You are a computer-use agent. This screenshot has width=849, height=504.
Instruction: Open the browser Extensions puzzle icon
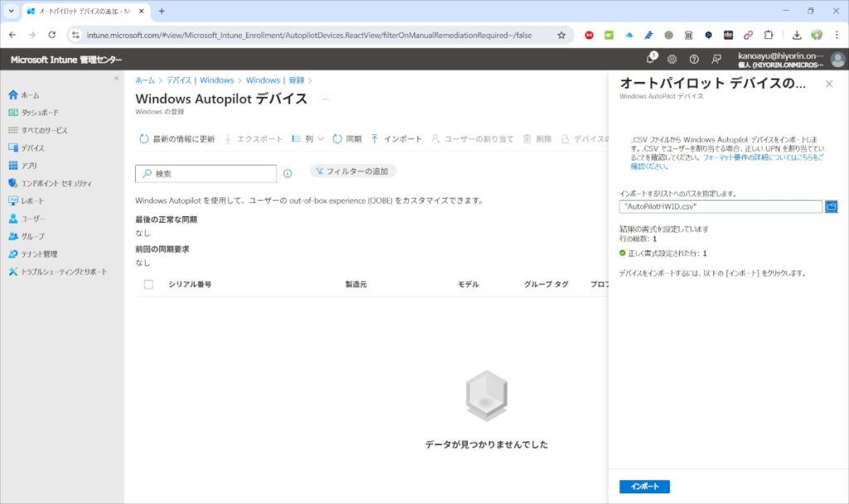click(x=769, y=35)
